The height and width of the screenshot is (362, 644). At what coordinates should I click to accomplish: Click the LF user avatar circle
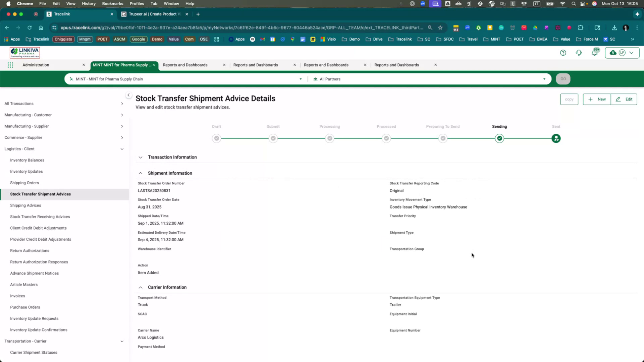point(622,53)
